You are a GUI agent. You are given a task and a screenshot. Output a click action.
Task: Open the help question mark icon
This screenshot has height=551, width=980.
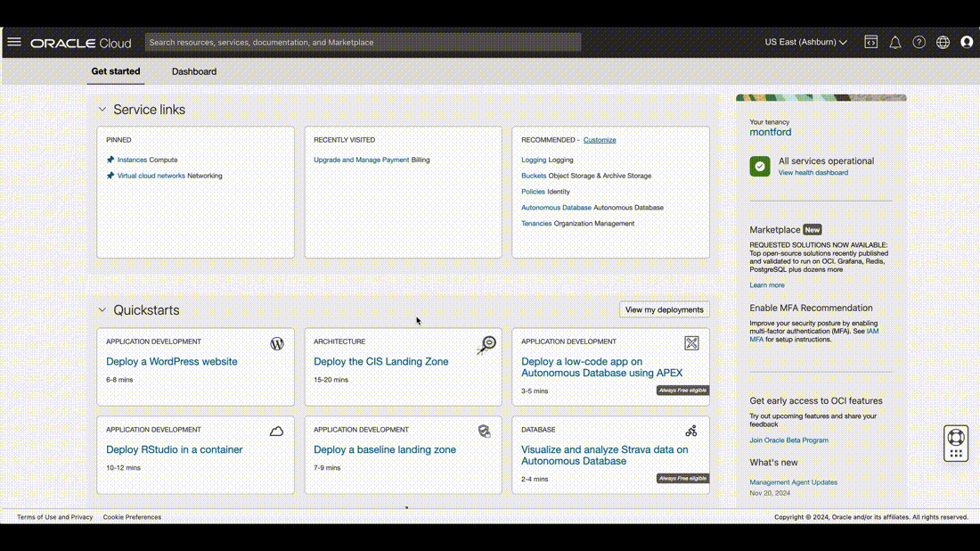click(919, 42)
